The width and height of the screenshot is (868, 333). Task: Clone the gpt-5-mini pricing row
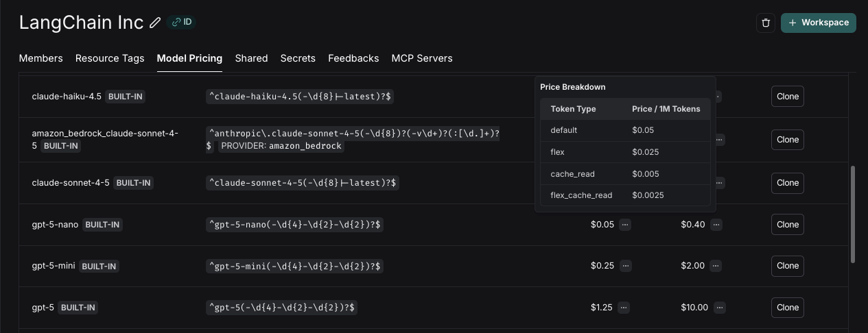(787, 266)
